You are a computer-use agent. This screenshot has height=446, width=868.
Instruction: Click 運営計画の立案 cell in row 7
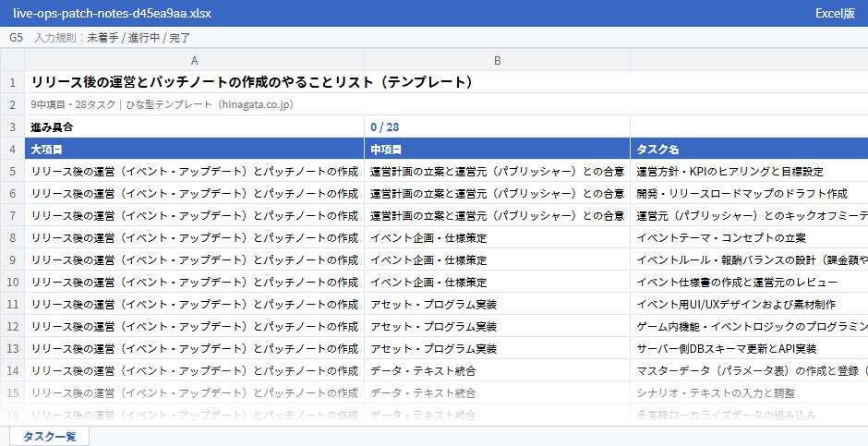[497, 215]
